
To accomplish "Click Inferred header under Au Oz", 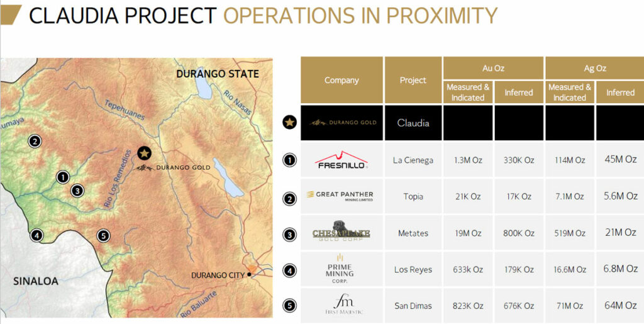I will point(519,92).
